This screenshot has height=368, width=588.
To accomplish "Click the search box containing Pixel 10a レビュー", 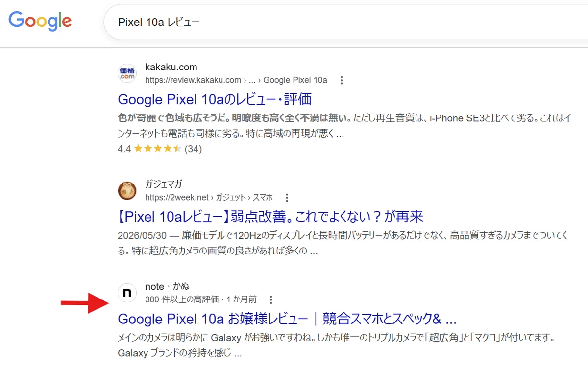I will point(345,22).
